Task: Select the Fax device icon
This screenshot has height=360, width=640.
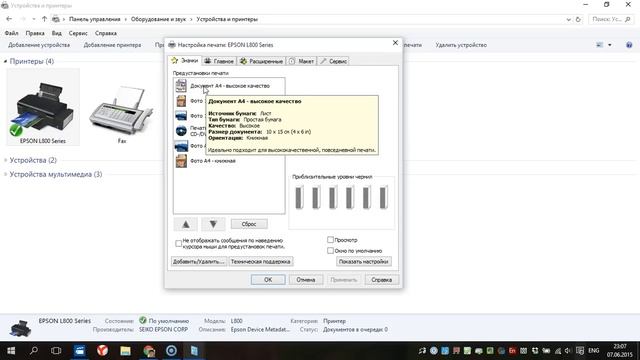Action: click(121, 110)
